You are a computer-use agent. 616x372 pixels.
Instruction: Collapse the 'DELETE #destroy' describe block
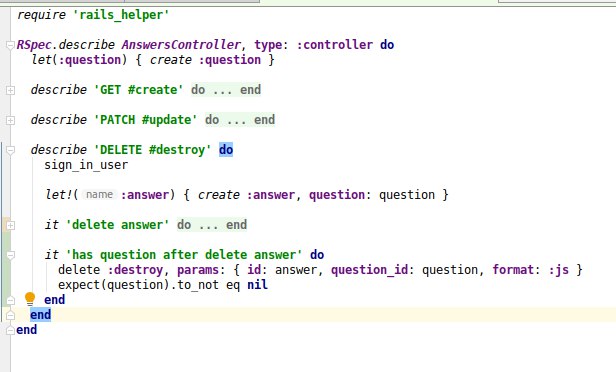click(11, 150)
